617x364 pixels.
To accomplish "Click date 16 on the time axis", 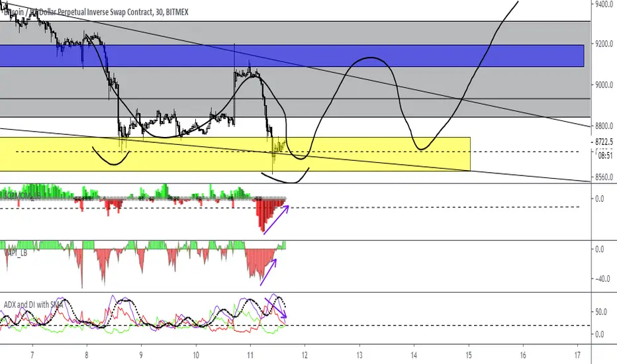I will point(523,355).
